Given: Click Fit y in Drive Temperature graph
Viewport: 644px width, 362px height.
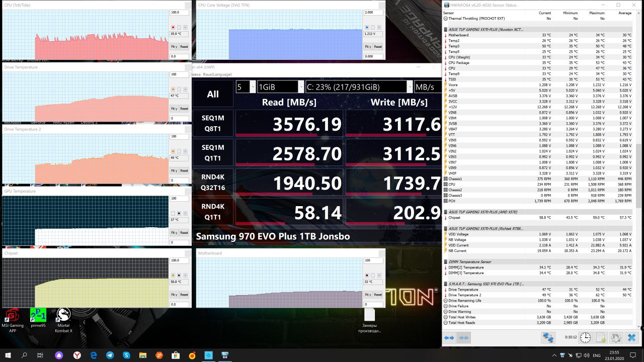Looking at the screenshot, I should pos(174,108).
